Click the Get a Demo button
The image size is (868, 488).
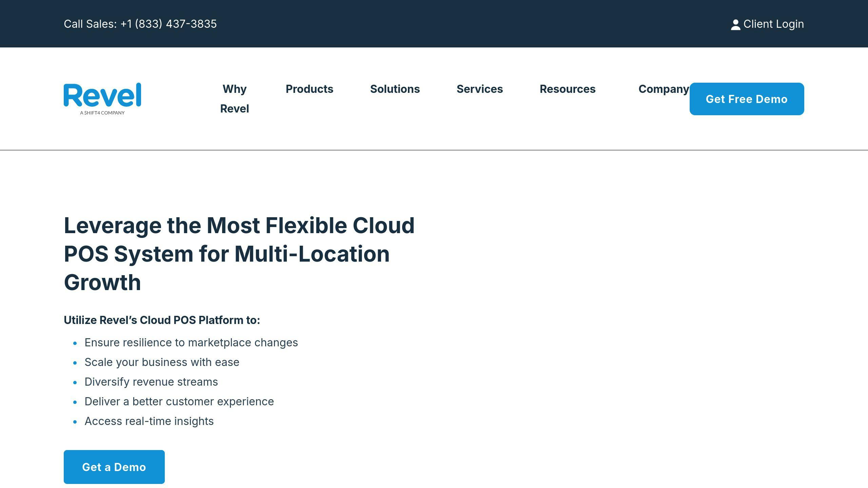[114, 467]
